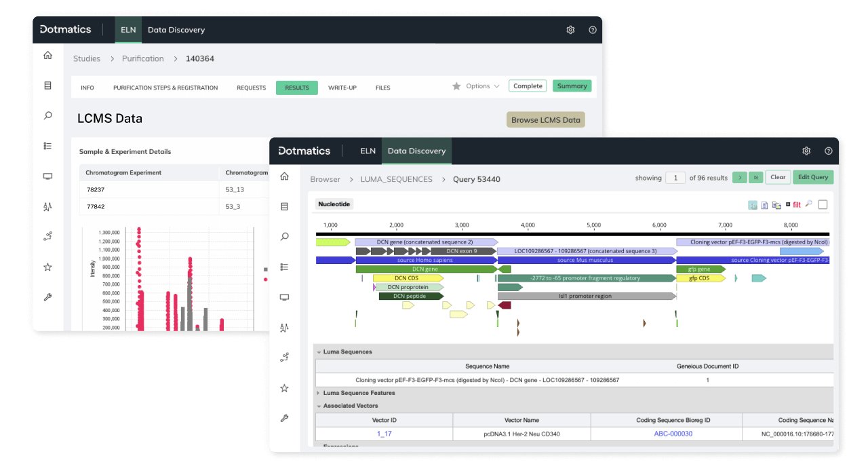Open the Purification Steps & Registration tab
Image resolution: width=868 pixels, height=475 pixels.
165,88
